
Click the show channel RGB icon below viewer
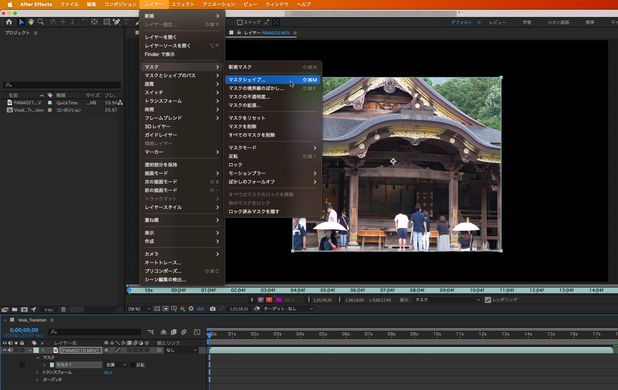tap(182, 309)
